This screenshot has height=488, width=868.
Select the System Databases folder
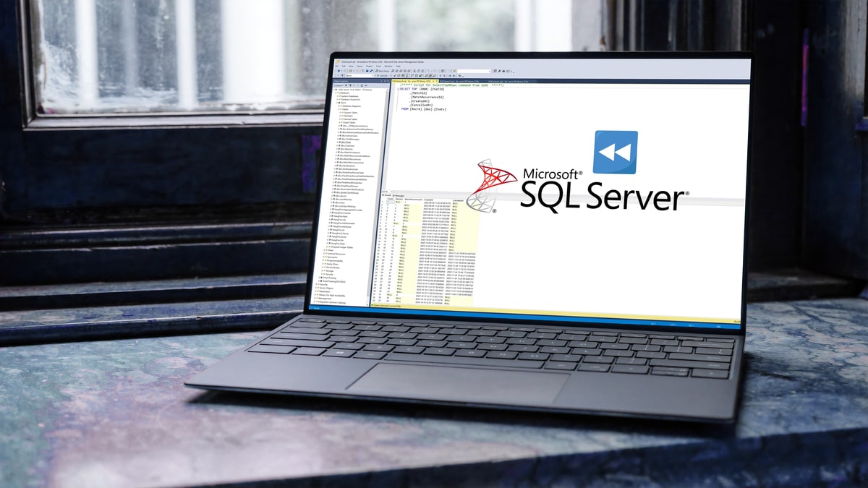(x=350, y=96)
